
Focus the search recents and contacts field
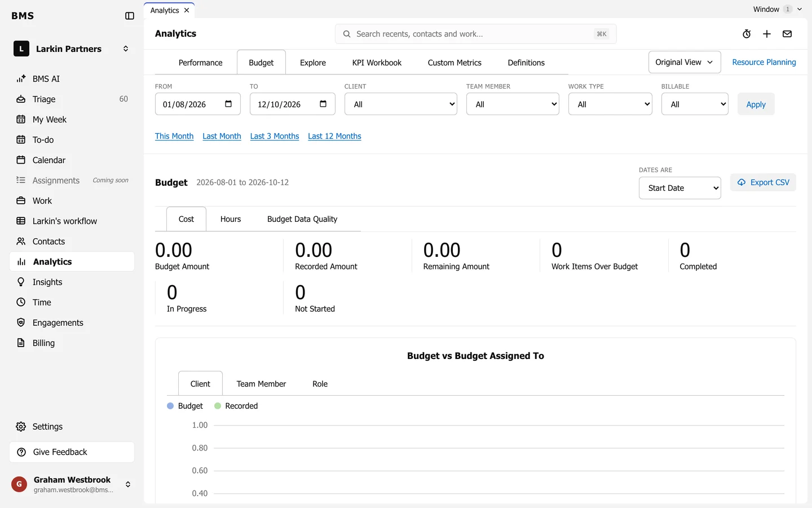pos(475,34)
